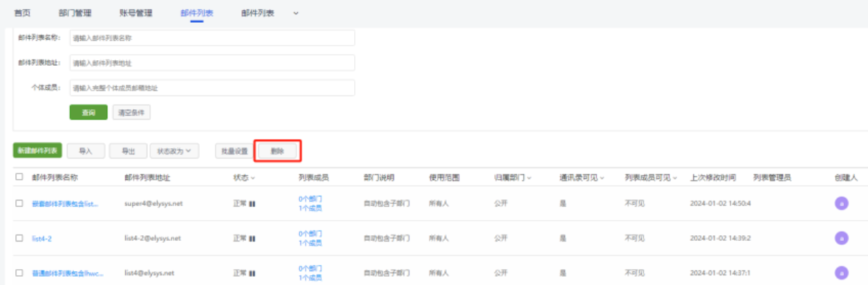Click the 删除 button
Image resolution: width=868 pixels, height=285 pixels.
[277, 151]
